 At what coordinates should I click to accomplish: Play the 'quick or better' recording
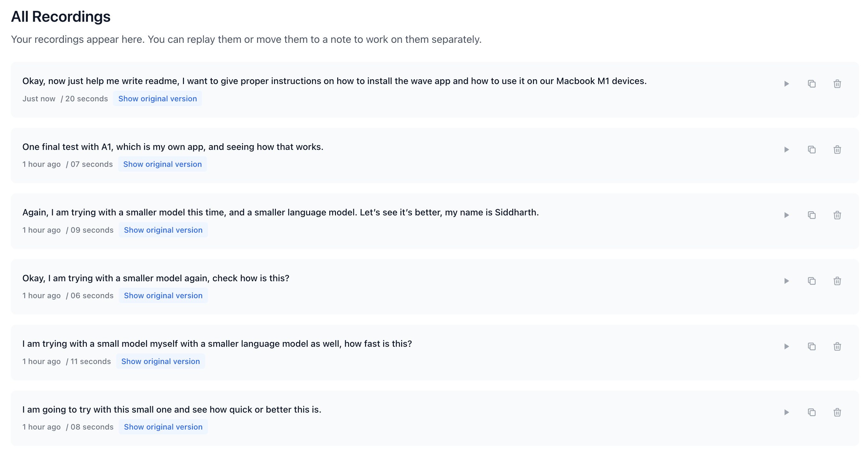click(787, 412)
